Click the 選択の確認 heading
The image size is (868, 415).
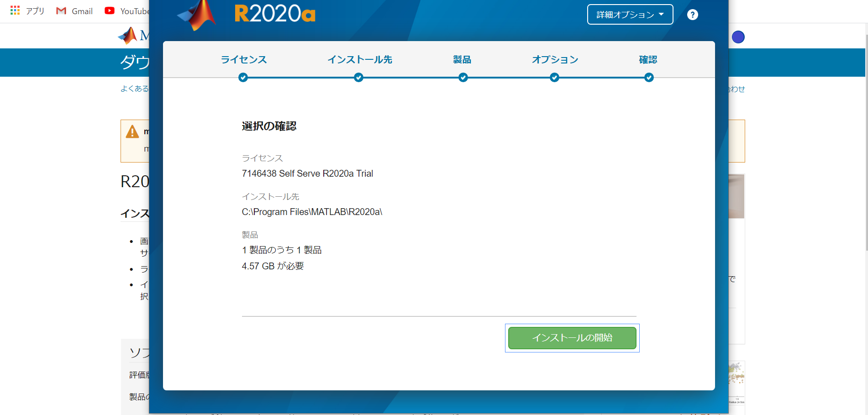(x=269, y=126)
